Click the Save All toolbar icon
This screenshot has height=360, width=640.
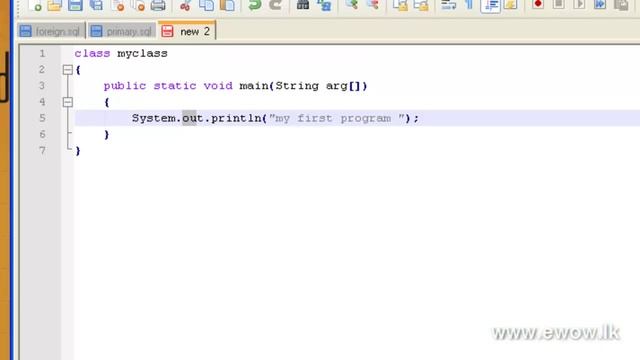point(97,5)
